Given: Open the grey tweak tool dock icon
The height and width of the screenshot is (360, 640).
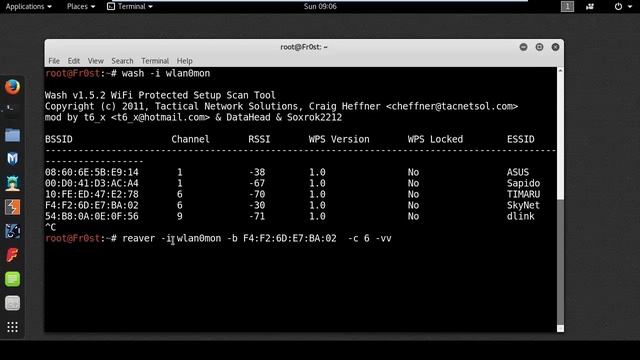Looking at the screenshot, I should [12, 303].
